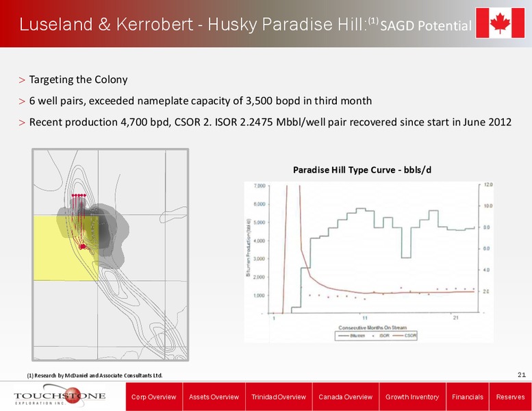Click the ISOR legend entry
Viewport: 532px width, 411px height.
click(x=381, y=336)
